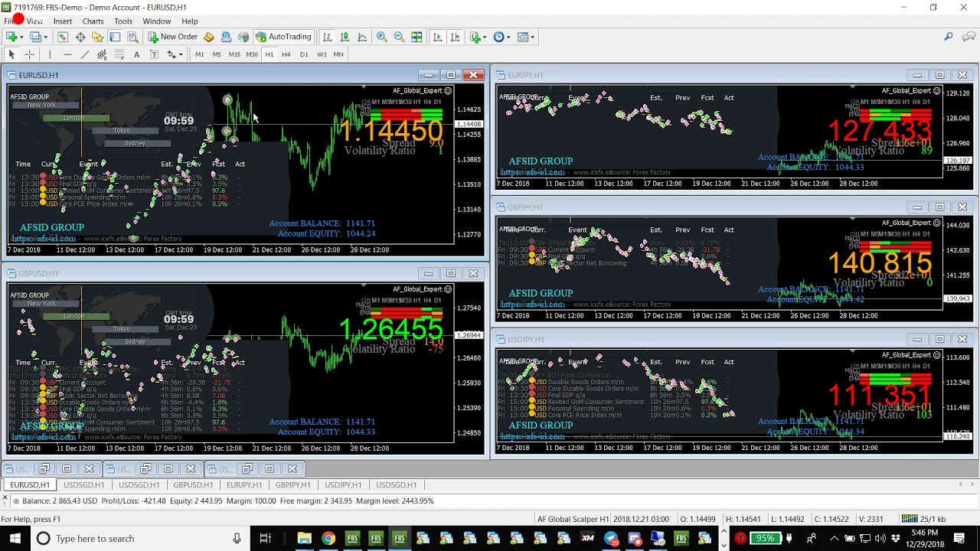The width and height of the screenshot is (980, 551).
Task: Open the Window menu
Action: (x=157, y=21)
